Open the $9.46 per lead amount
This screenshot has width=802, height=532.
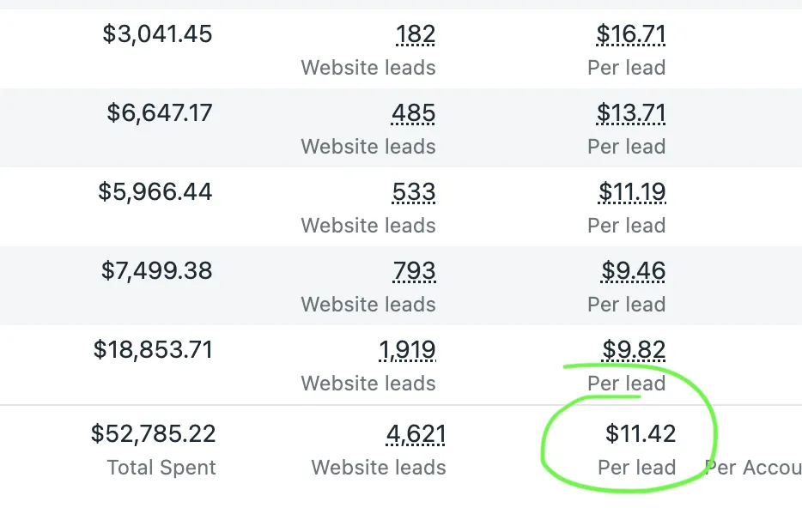click(x=633, y=271)
